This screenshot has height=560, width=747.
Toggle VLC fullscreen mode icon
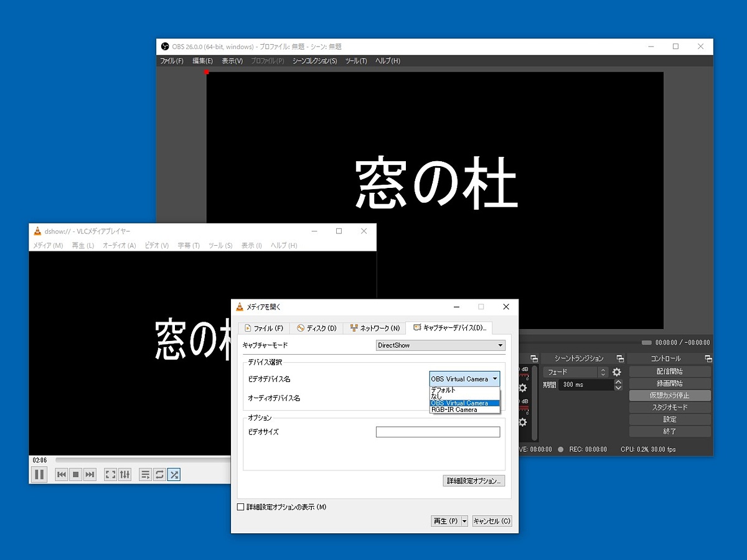(x=110, y=475)
